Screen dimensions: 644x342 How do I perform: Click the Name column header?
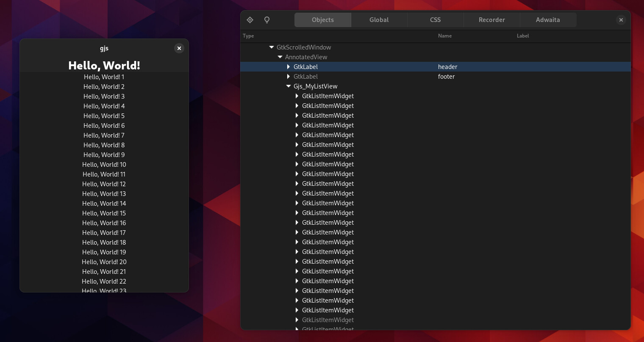point(445,36)
